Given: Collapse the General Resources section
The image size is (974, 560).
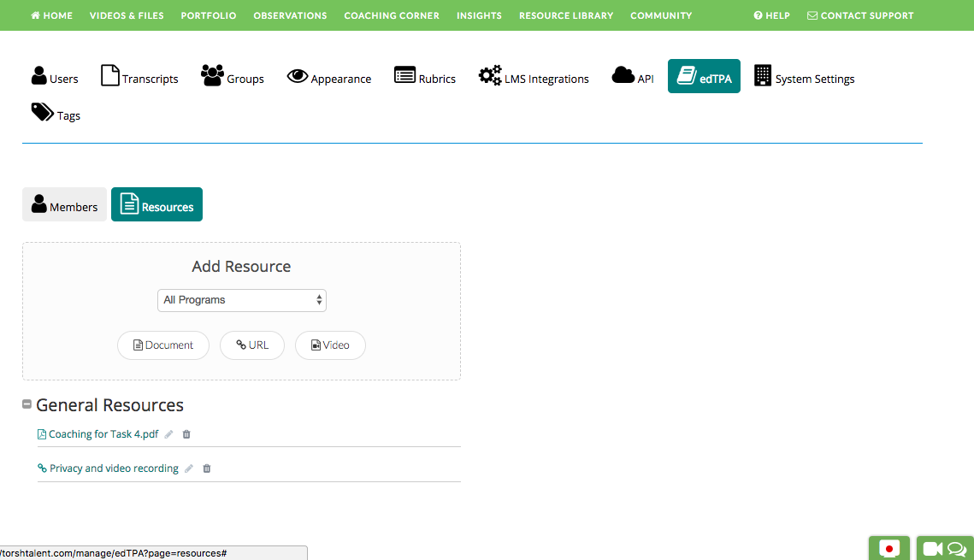Looking at the screenshot, I should [x=27, y=404].
